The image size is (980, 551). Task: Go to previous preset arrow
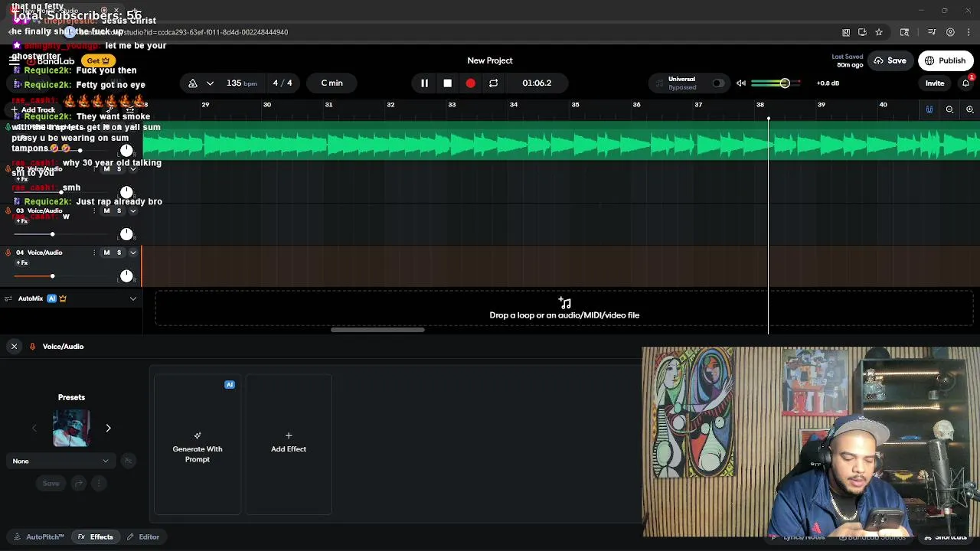click(34, 429)
